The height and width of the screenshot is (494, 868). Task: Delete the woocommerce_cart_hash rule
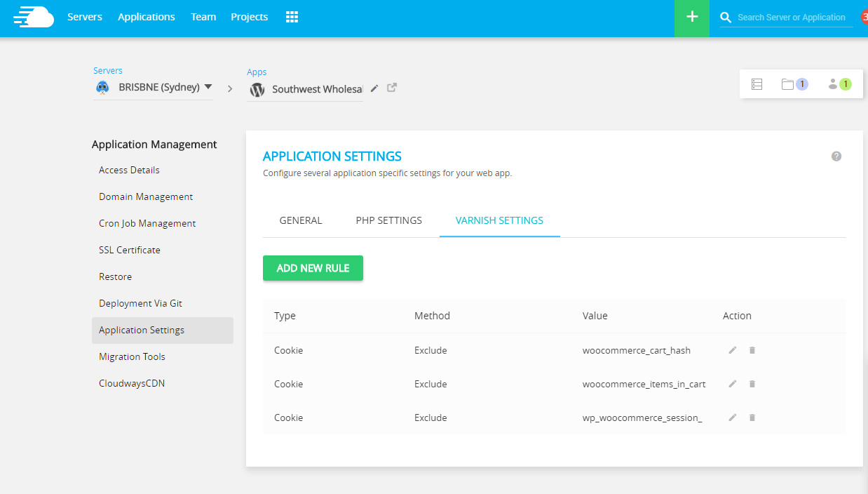point(752,350)
